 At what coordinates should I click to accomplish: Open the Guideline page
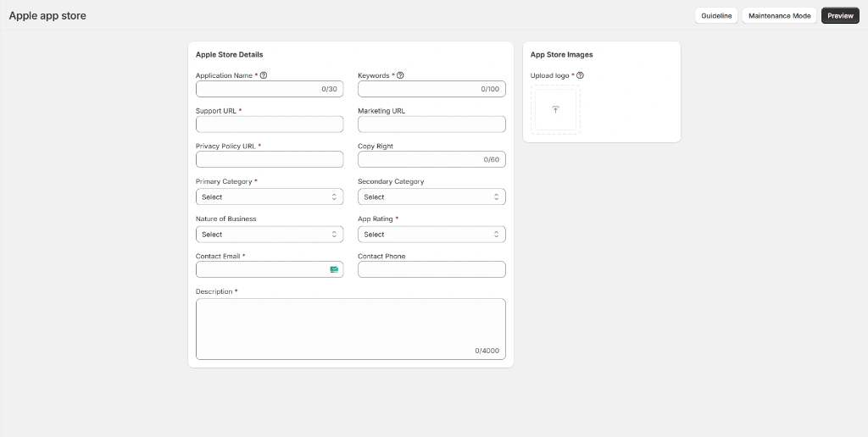(716, 15)
